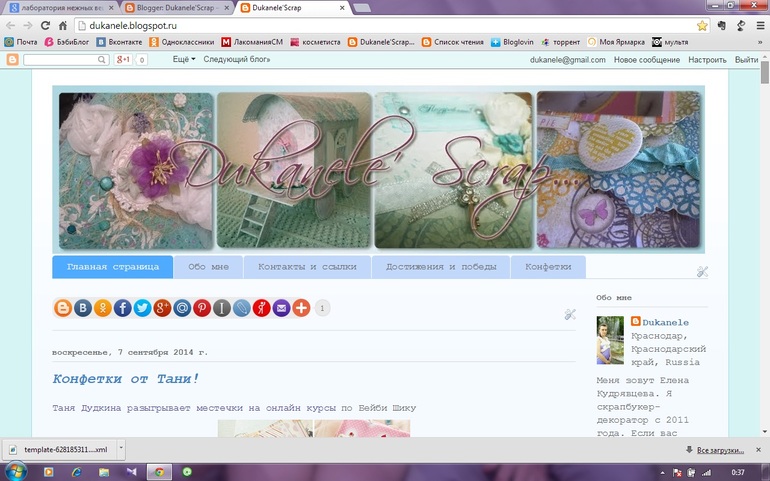This screenshot has width=770, height=481.
Task: Share via the Facebook icon
Action: pos(122,308)
